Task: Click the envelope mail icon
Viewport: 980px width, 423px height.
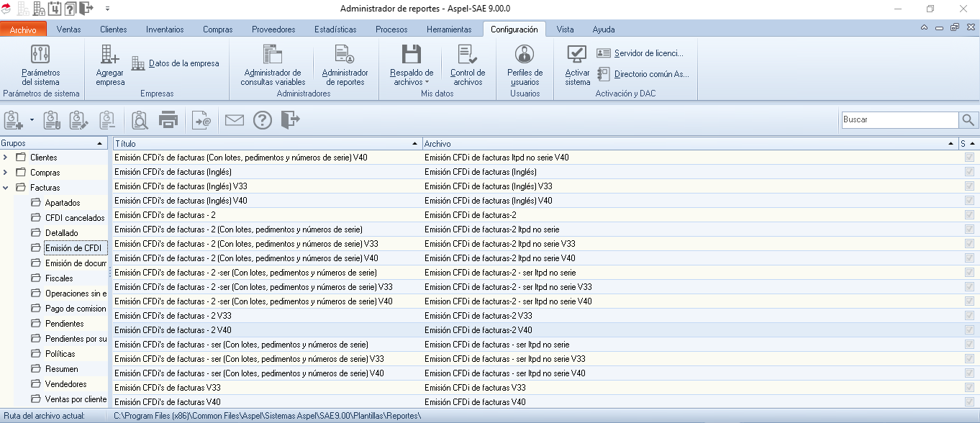Action: click(235, 120)
